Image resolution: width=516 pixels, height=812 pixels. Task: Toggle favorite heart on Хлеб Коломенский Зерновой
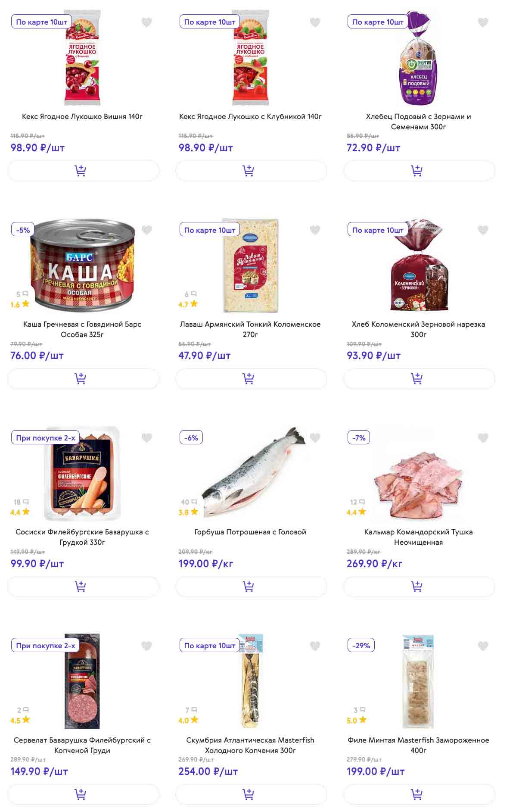(x=483, y=230)
